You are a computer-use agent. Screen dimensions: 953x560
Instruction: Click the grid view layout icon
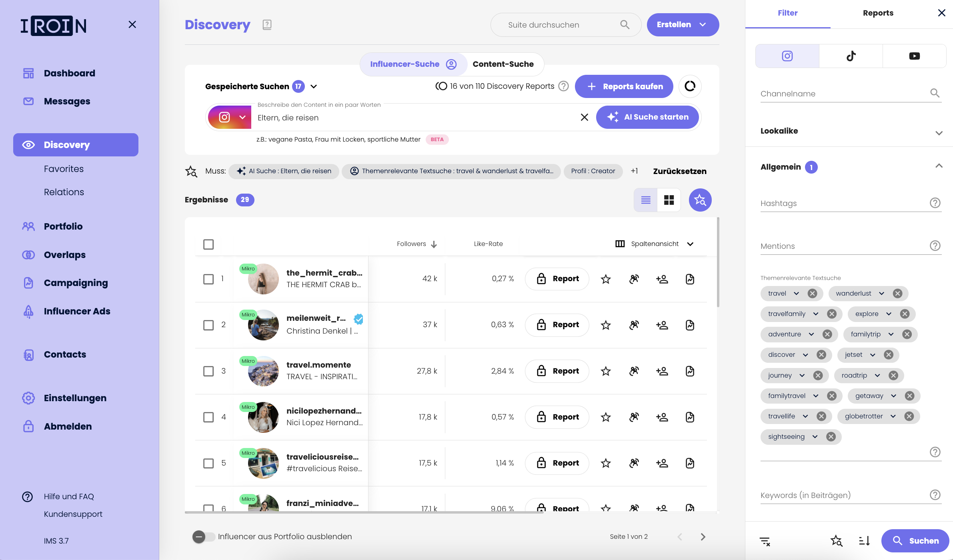tap(669, 199)
